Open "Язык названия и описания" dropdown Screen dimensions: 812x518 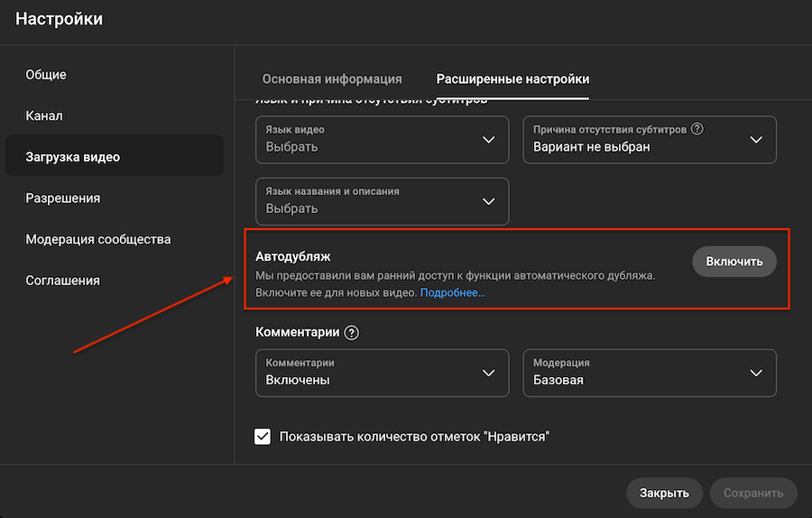coord(383,200)
